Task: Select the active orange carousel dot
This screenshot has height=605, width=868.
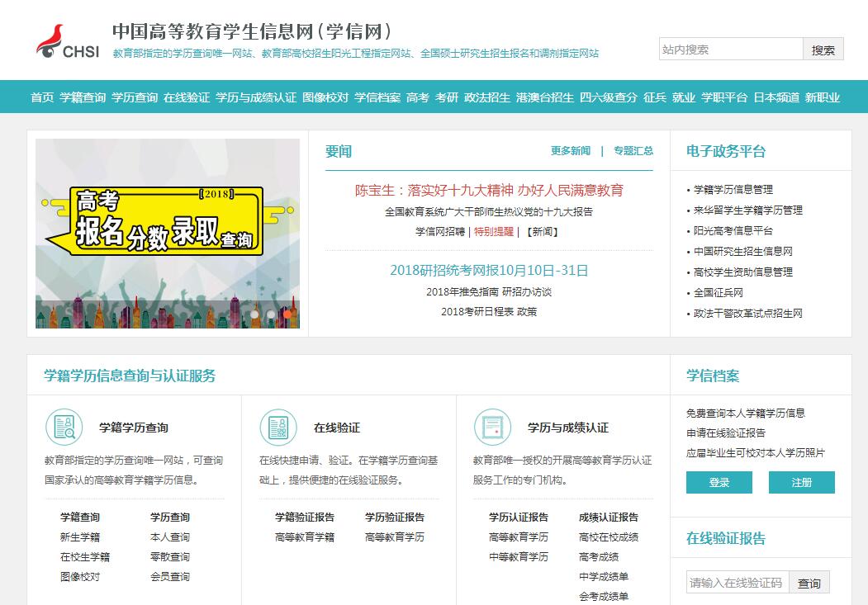Action: click(287, 314)
